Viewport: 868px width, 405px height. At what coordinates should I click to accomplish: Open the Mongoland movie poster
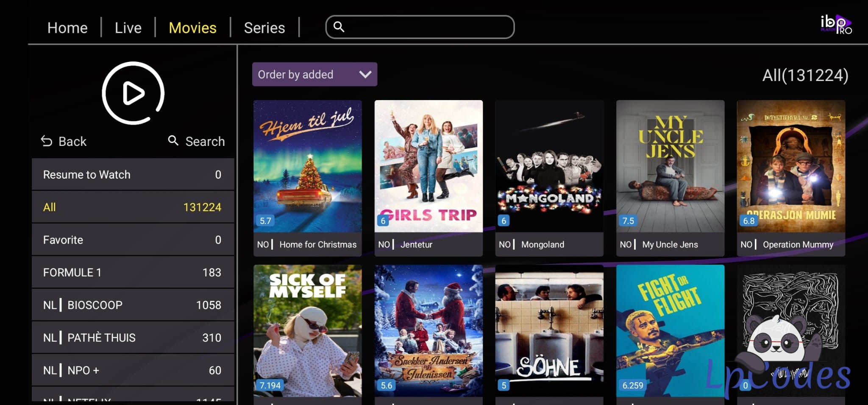pos(549,166)
